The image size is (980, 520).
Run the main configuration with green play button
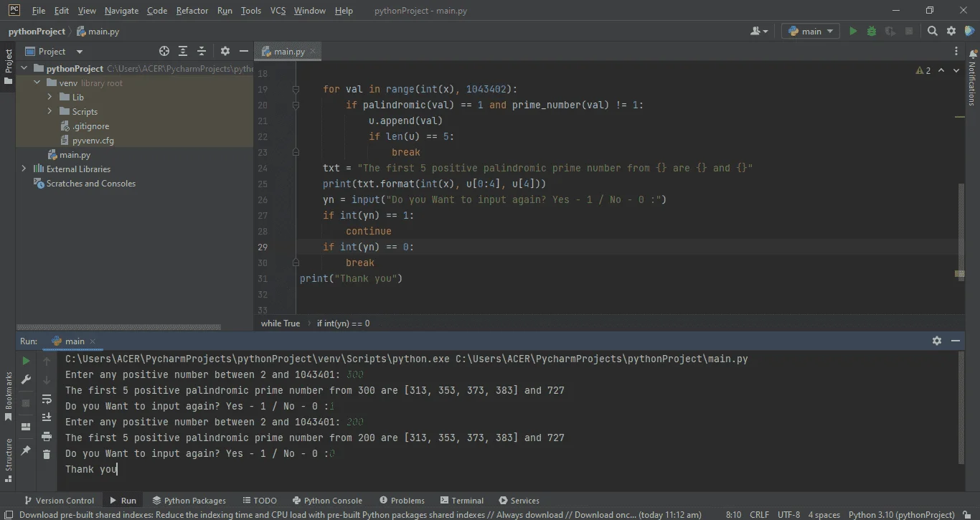853,31
